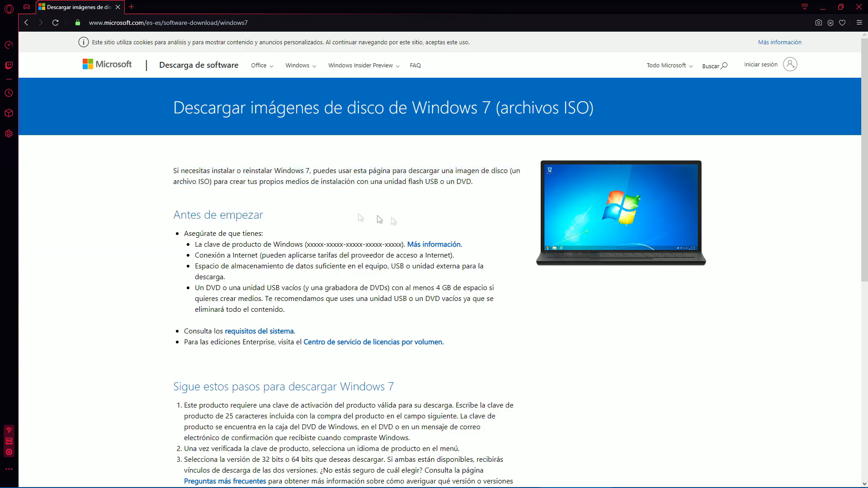Viewport: 868px width, 488px height.
Task: Expand the Office dropdown menu
Action: pos(262,66)
